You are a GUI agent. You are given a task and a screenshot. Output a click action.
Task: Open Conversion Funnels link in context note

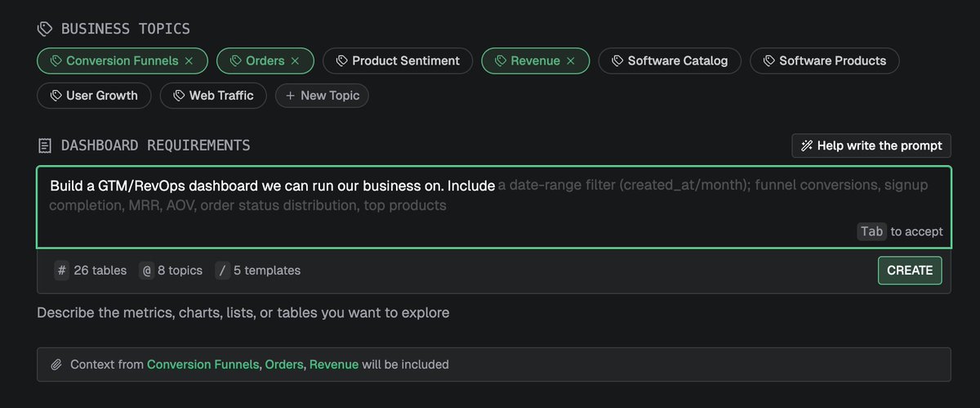[x=203, y=365]
